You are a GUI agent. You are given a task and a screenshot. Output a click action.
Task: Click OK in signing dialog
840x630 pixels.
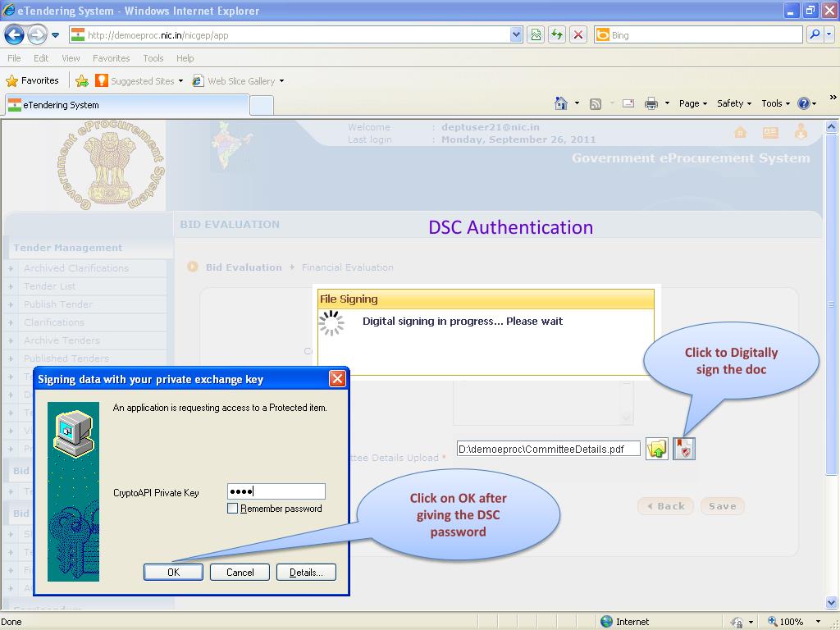tap(174, 572)
